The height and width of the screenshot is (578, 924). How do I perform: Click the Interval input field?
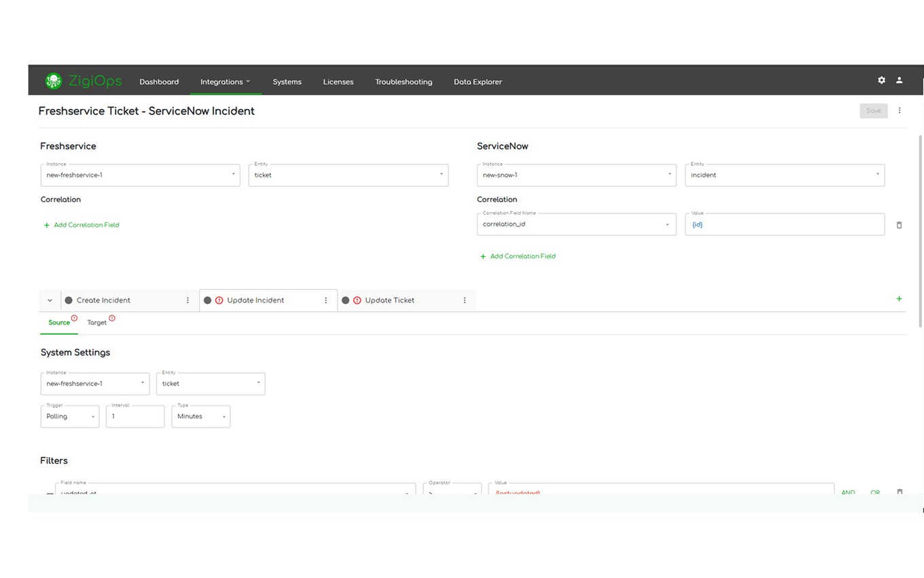click(x=135, y=417)
